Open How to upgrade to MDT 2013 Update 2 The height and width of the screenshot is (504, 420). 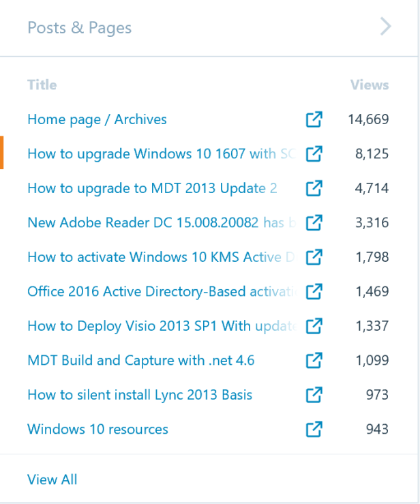[152, 188]
